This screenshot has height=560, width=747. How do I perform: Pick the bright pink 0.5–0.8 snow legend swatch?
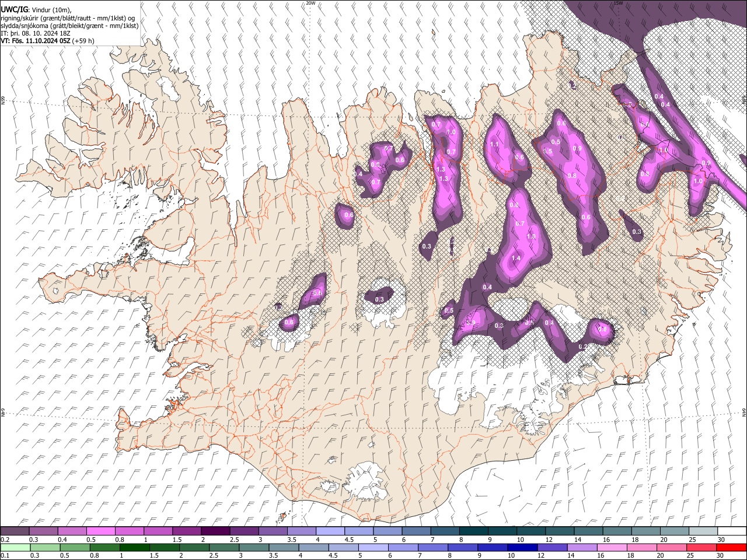pyautogui.click(x=101, y=531)
